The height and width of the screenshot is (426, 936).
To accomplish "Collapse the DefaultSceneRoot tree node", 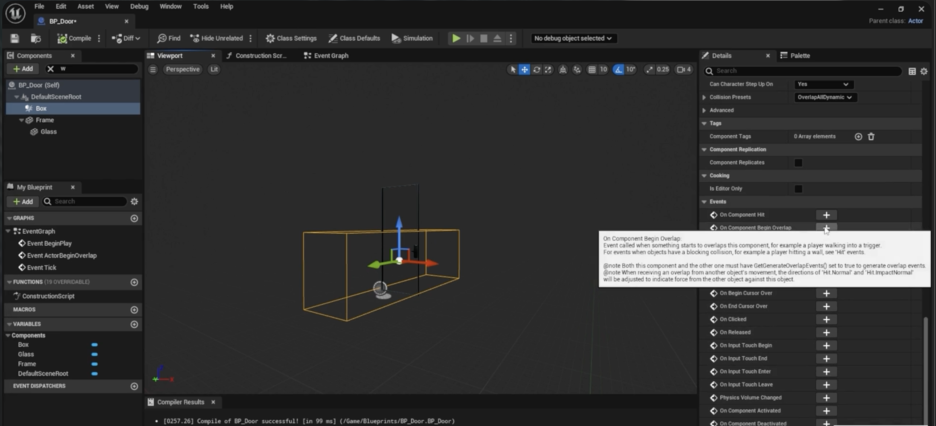I will pos(17,97).
